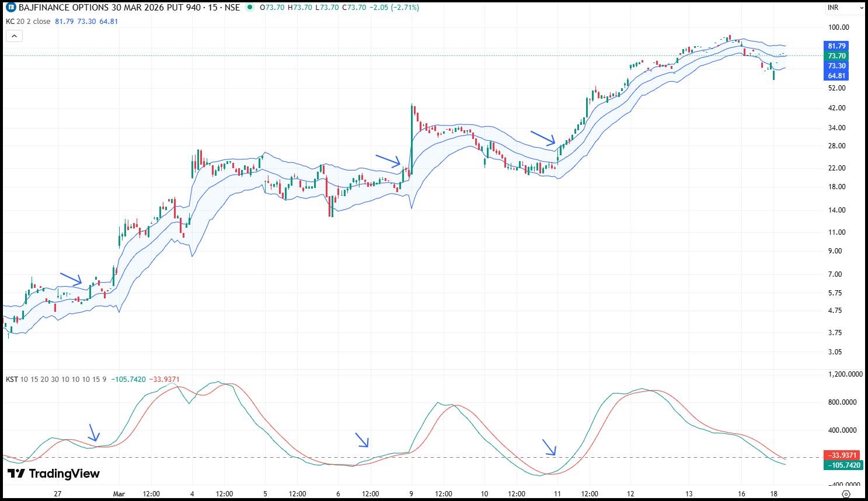Click the 27 date on the time axis

click(x=58, y=494)
